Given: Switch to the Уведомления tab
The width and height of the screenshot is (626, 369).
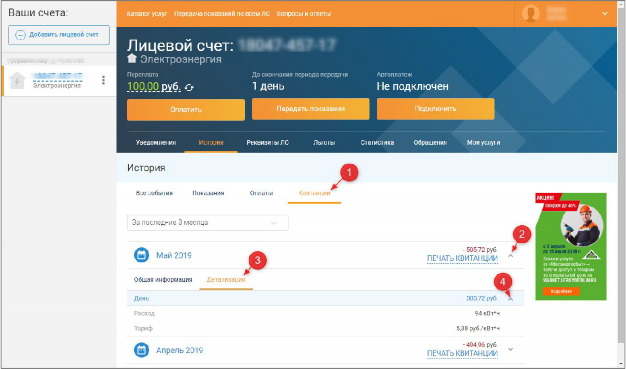Looking at the screenshot, I should point(156,143).
